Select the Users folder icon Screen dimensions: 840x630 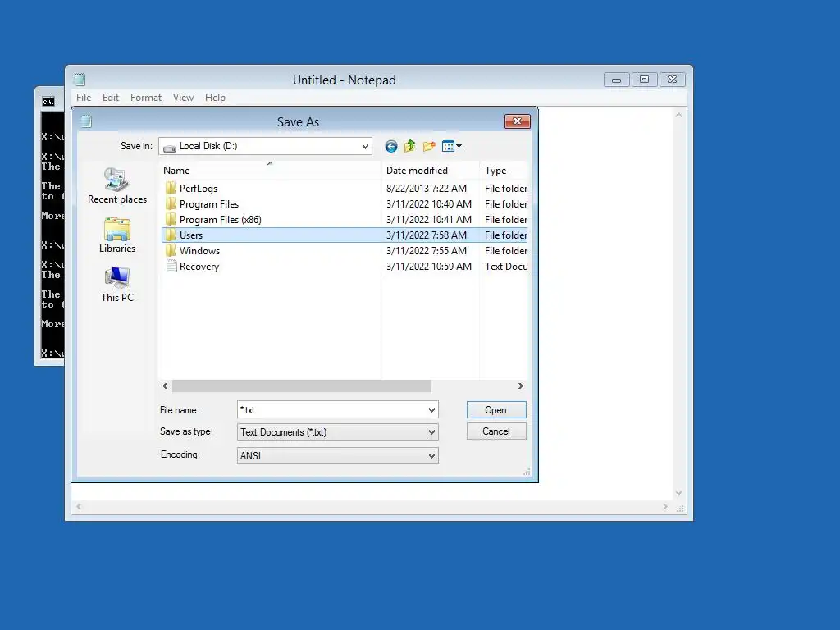[171, 235]
